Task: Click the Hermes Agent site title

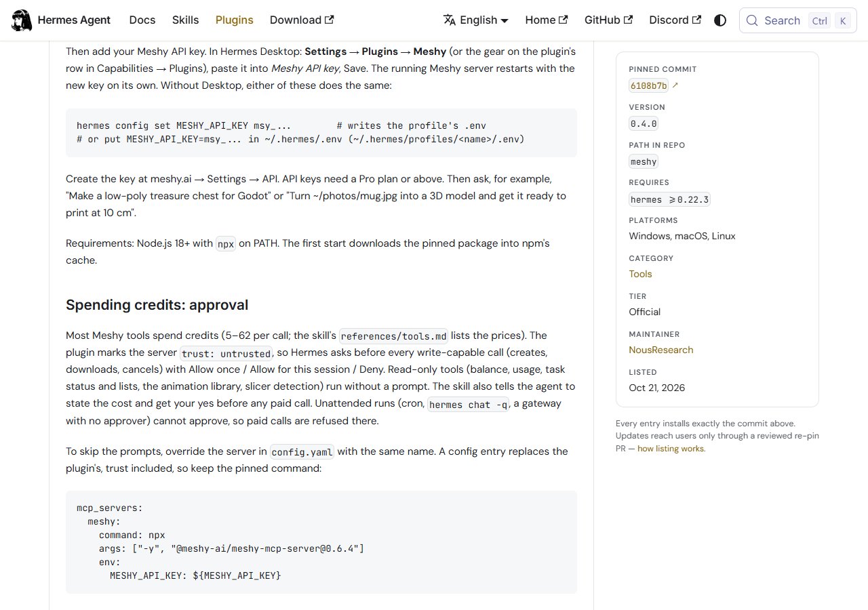Action: 74,20
